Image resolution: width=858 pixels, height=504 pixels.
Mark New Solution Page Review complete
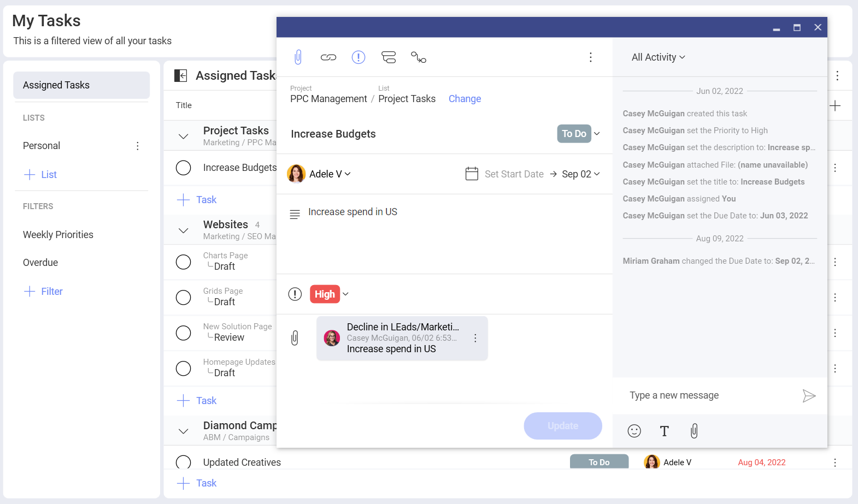(184, 333)
